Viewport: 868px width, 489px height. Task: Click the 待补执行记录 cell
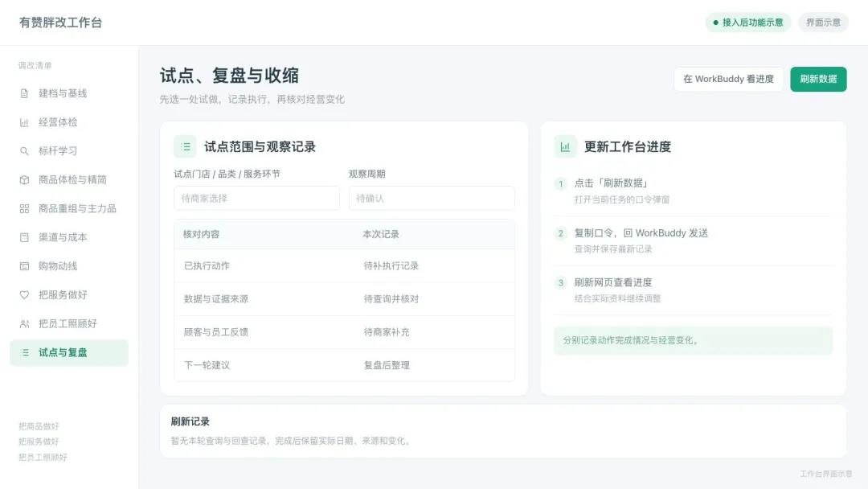pos(391,266)
